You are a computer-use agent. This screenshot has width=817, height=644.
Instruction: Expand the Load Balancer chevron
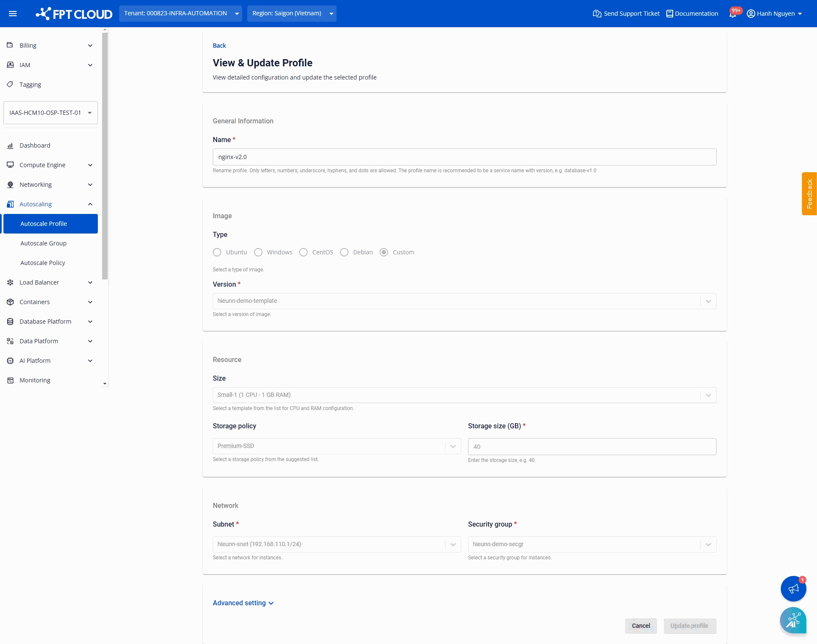click(x=90, y=282)
